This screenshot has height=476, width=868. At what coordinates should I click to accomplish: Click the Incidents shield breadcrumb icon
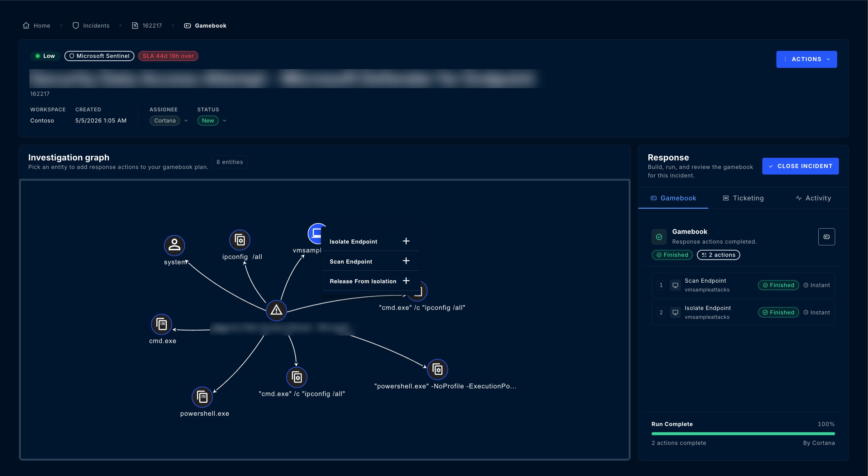(76, 26)
